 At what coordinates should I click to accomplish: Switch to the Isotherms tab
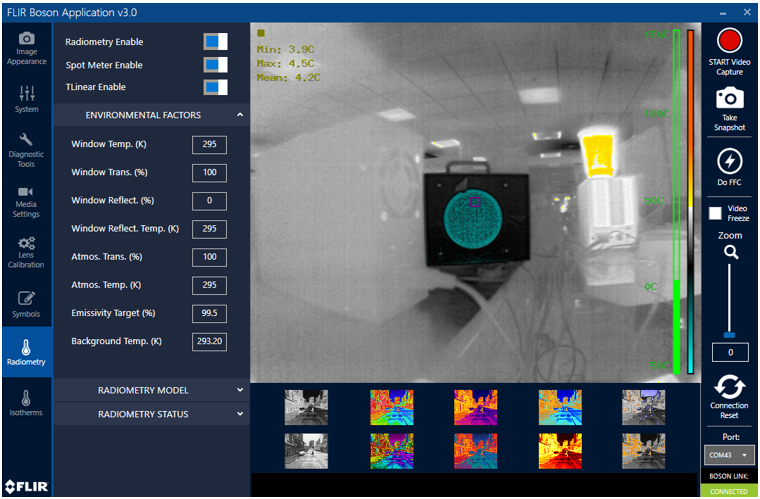pos(27,404)
